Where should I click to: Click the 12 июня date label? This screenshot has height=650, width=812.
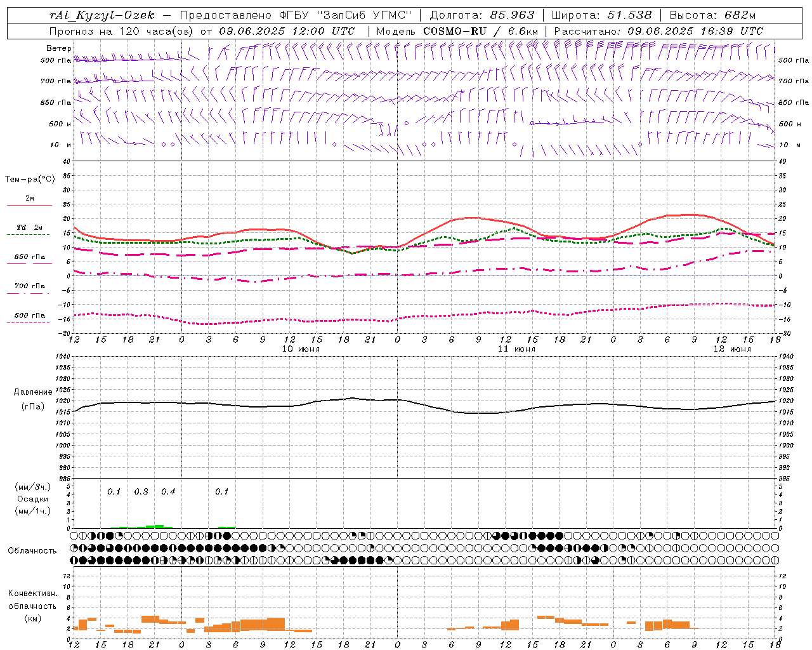coord(732,349)
